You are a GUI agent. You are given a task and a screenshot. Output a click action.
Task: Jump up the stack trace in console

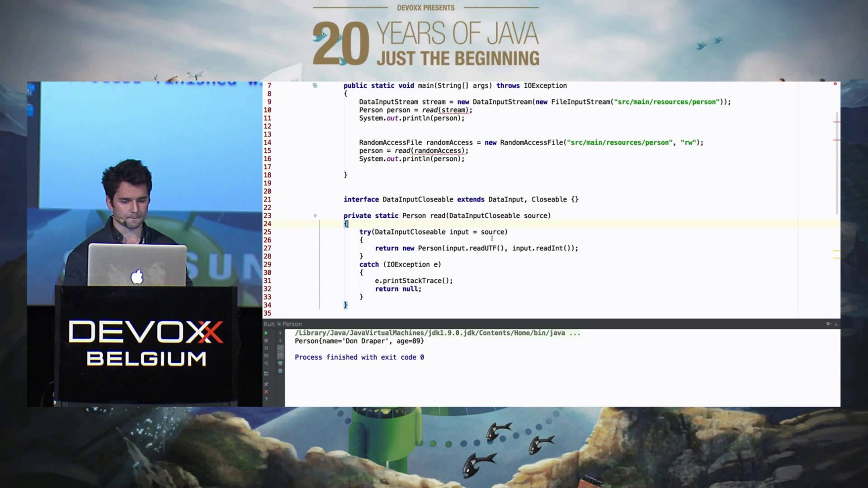tap(280, 333)
